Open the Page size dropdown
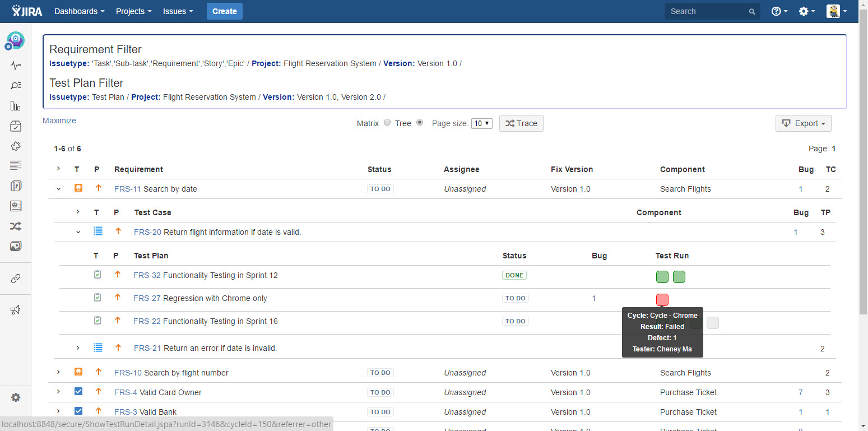This screenshot has width=868, height=431. tap(481, 123)
